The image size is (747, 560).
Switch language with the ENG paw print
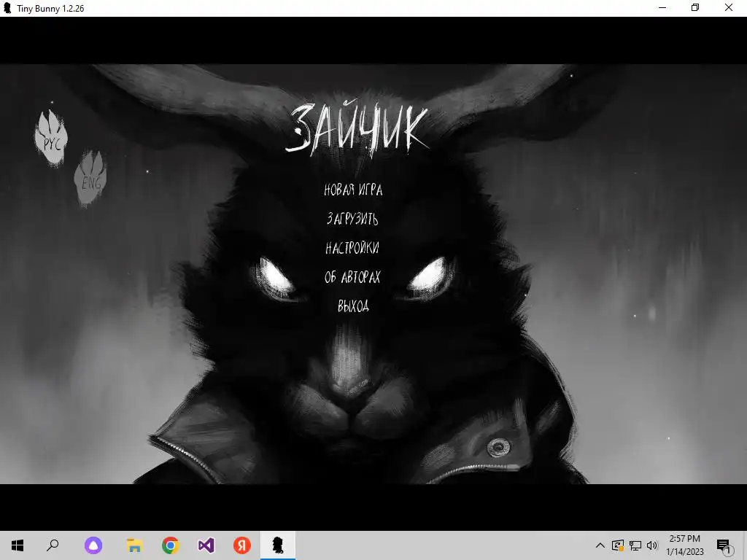tap(90, 178)
